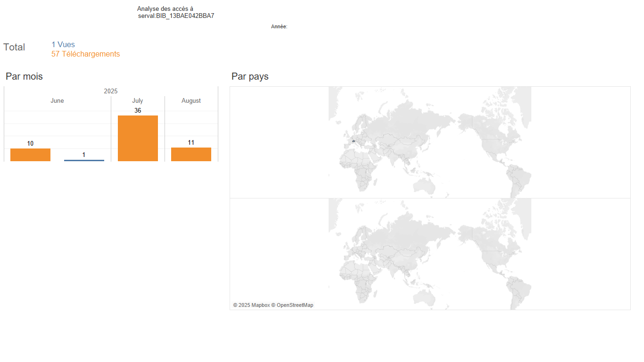This screenshot has width=644, height=362.
Task: Click the '1 Vues' total text
Action: 63,45
